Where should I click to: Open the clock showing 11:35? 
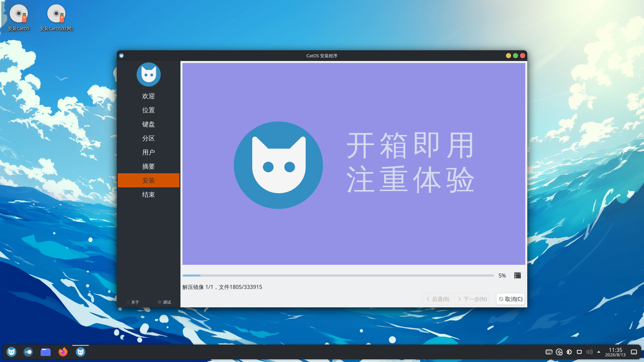point(615,352)
